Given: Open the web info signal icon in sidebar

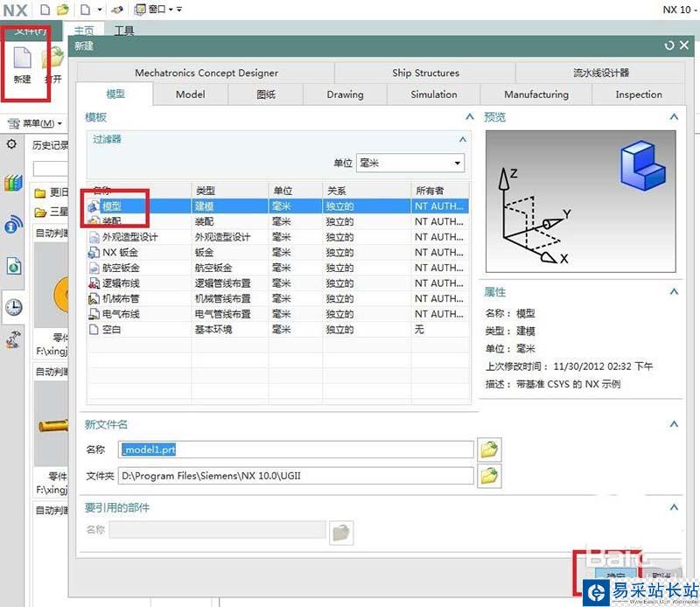Looking at the screenshot, I should [x=13, y=224].
